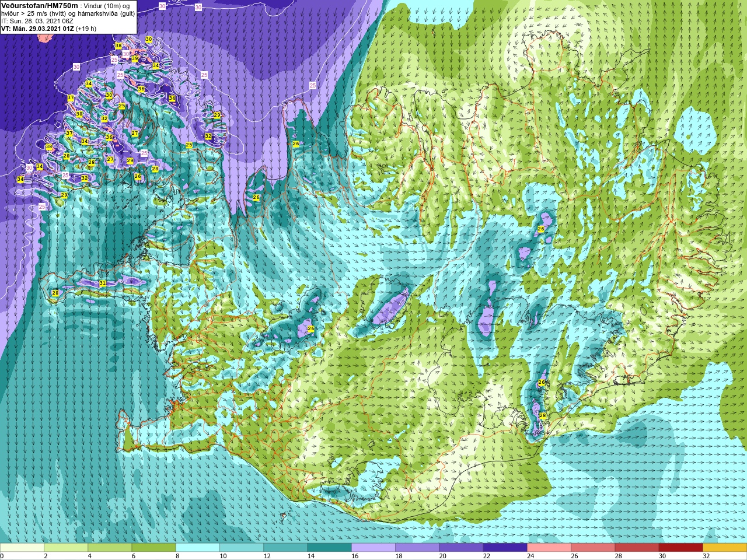
Task: Click the "(+19 h)" forecast offset text
Action: click(x=86, y=29)
